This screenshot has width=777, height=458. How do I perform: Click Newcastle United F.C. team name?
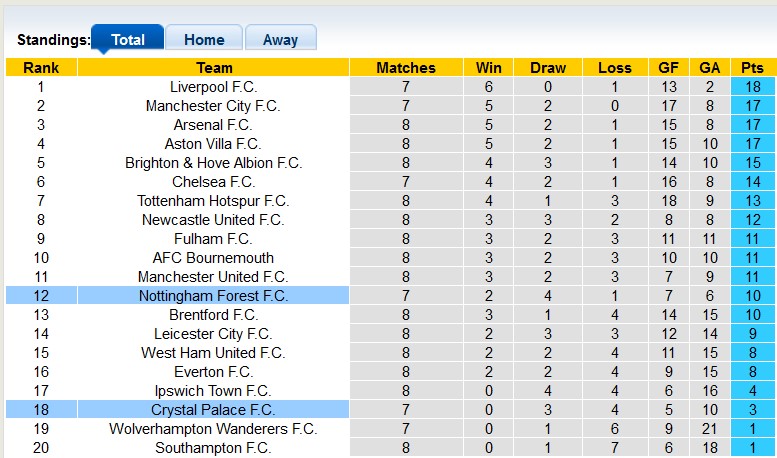[x=213, y=220]
